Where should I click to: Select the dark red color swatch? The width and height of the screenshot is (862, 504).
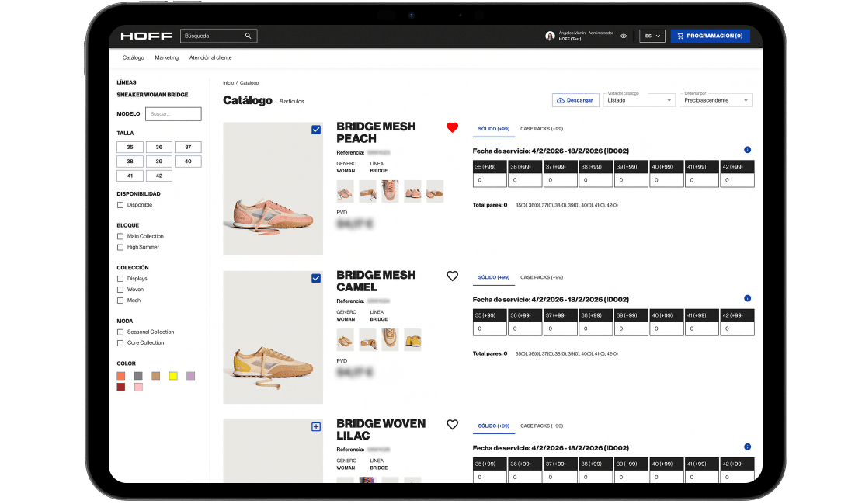click(121, 387)
